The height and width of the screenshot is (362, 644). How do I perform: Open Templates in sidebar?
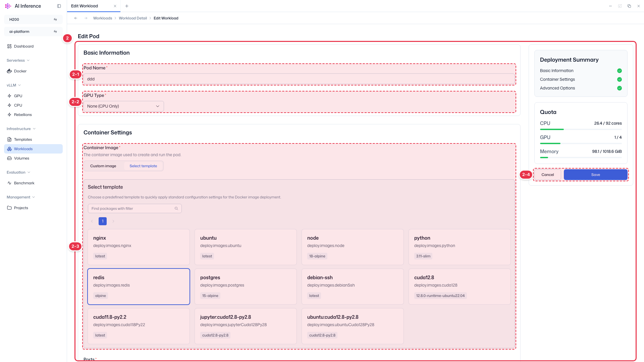[33, 139]
